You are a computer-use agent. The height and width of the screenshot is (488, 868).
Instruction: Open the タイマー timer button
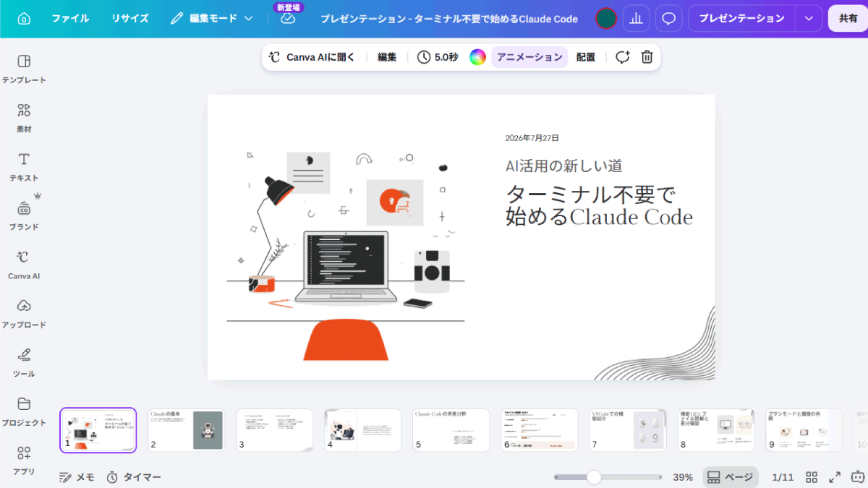click(x=134, y=477)
